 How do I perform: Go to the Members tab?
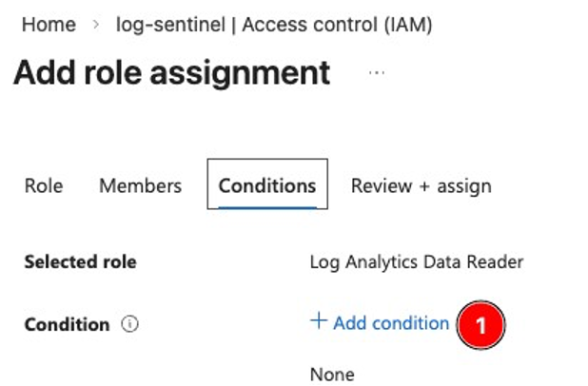tap(140, 185)
